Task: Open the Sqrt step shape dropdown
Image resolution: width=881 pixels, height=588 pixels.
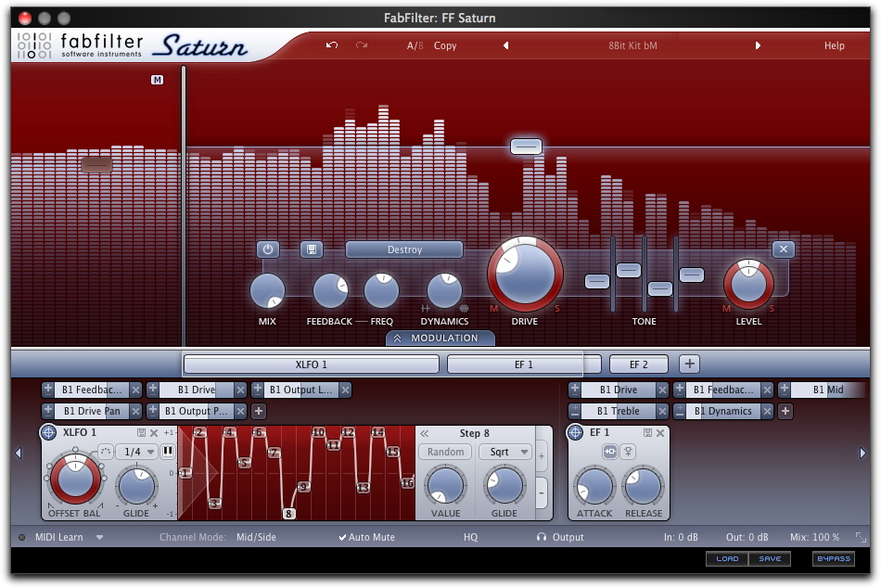Action: point(505,452)
